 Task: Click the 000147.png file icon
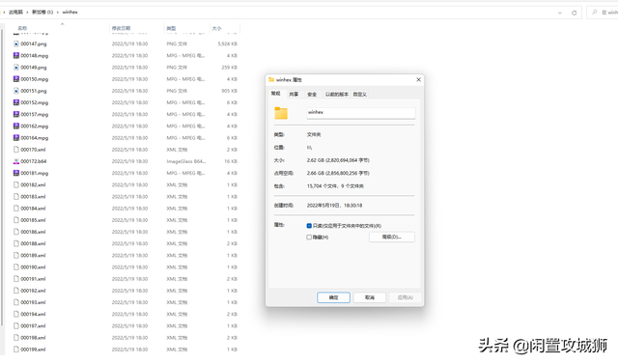pyautogui.click(x=16, y=43)
